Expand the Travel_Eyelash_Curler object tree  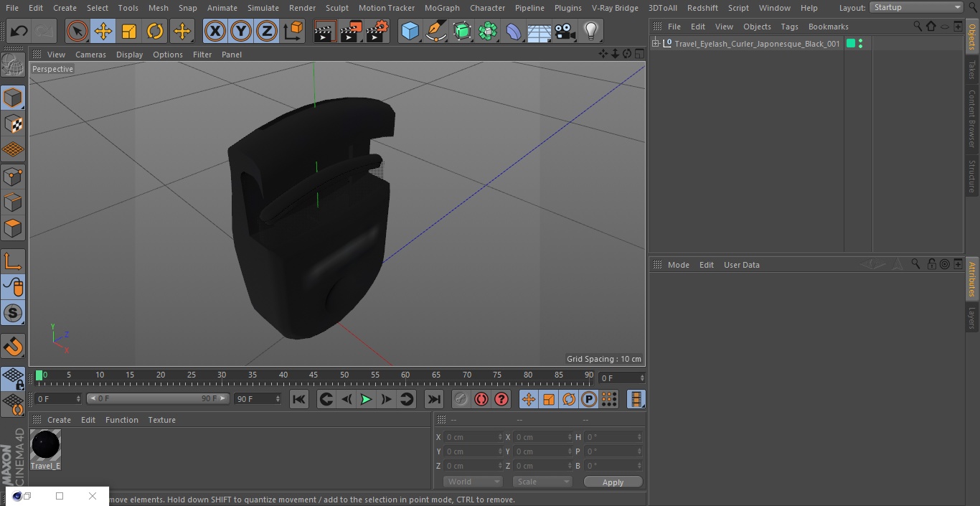(x=656, y=44)
